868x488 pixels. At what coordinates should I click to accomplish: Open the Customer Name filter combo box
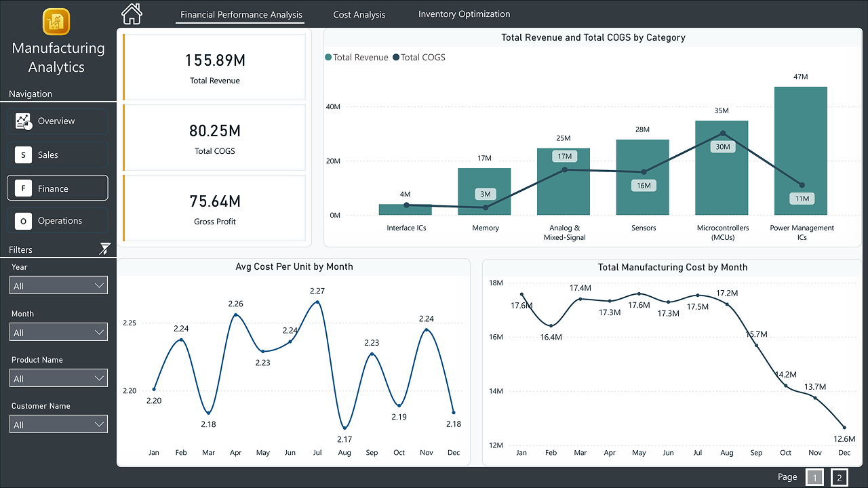(x=58, y=424)
